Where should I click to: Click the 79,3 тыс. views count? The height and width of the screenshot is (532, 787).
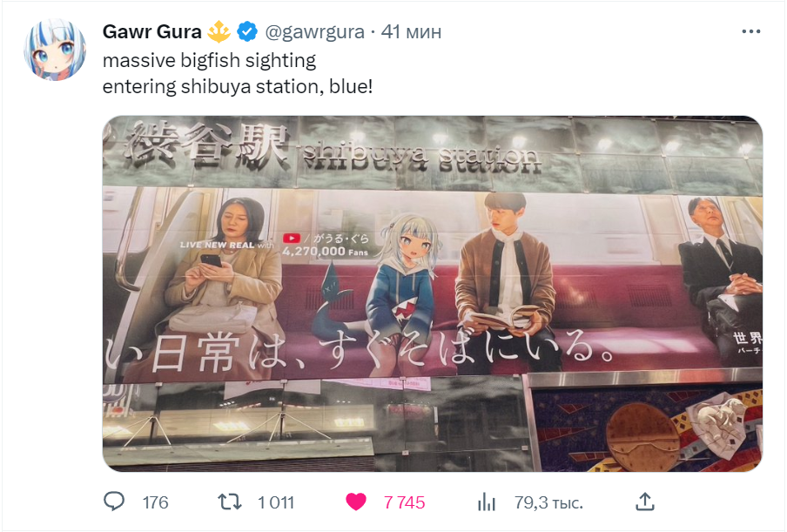point(548,502)
